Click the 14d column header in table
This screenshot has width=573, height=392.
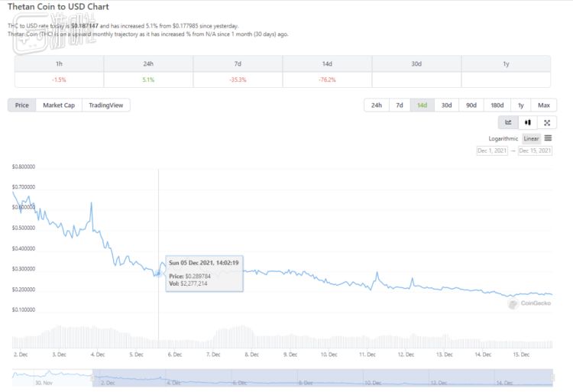point(327,63)
